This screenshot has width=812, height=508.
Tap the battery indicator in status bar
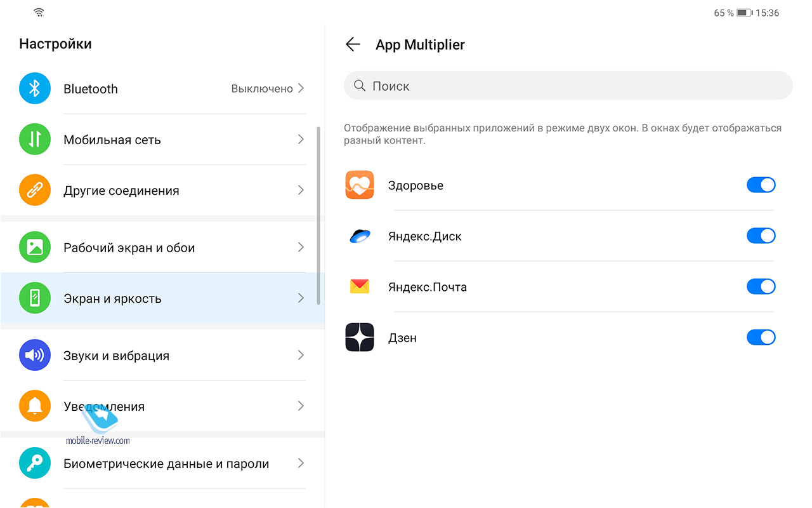745,13
